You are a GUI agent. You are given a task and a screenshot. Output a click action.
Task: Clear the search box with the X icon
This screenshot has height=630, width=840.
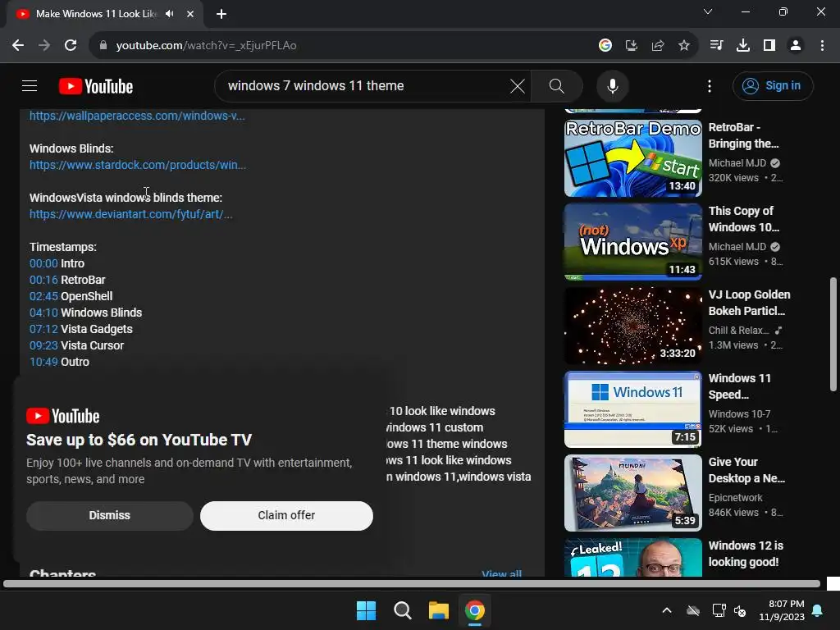[x=518, y=85]
